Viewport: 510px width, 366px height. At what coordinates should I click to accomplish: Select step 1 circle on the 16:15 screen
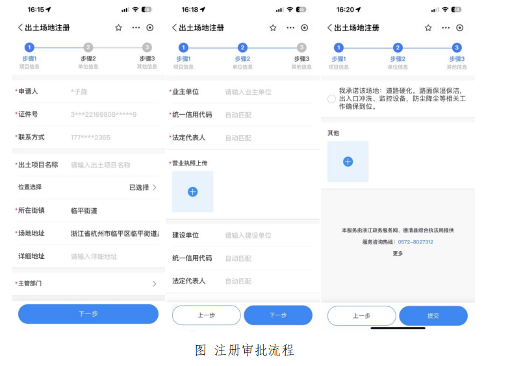click(29, 47)
